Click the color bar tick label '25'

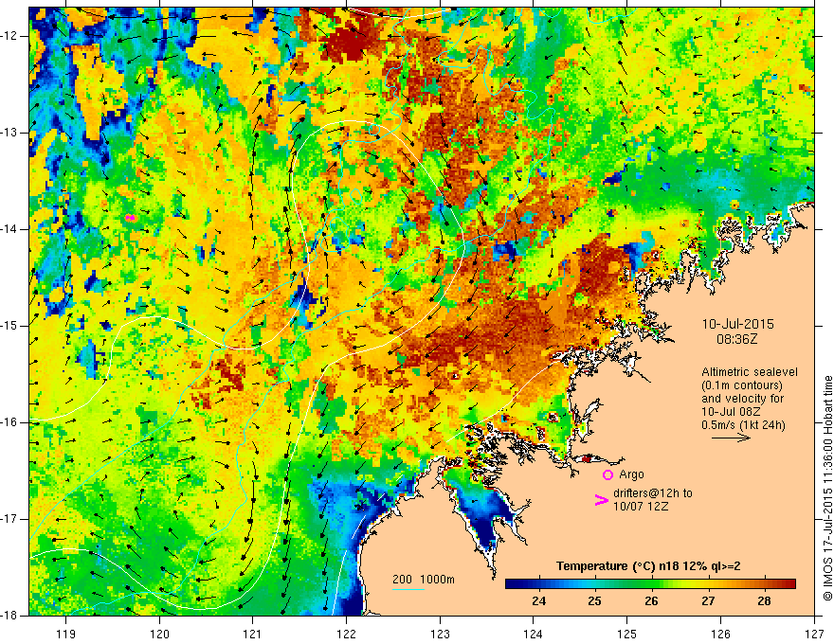[x=595, y=601]
